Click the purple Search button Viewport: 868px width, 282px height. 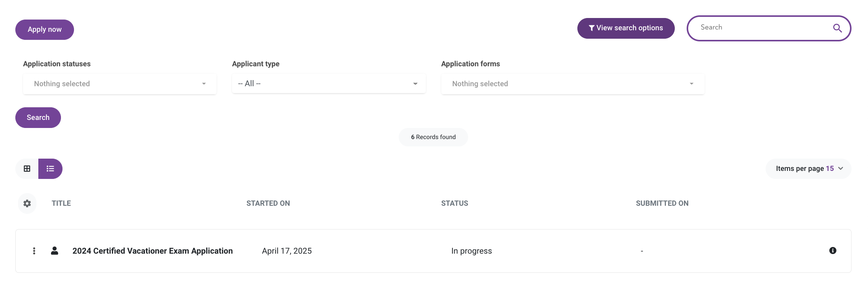click(x=38, y=118)
